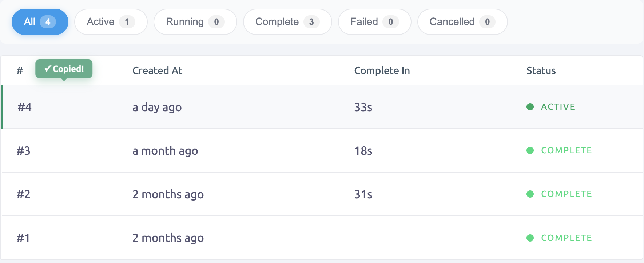Click the Complete In column header
644x263 pixels.
click(x=382, y=70)
